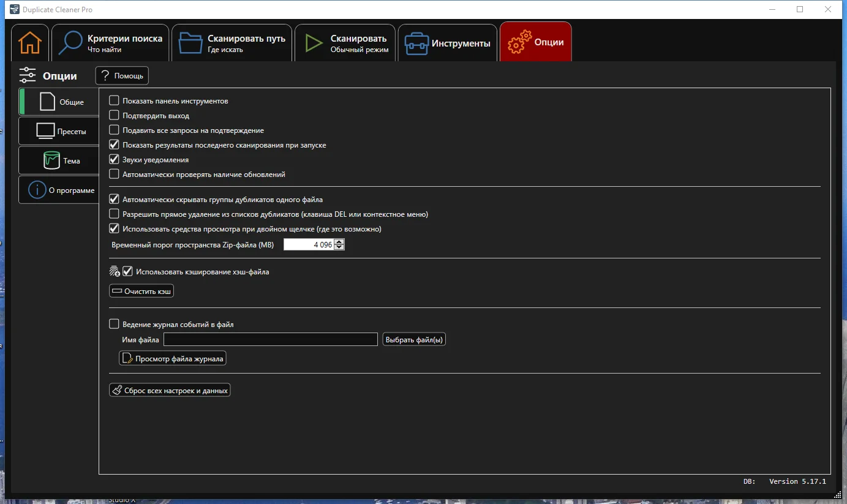Click the folder icon in Сканировать путь
Viewport: 847px width, 504px height.
pos(190,43)
